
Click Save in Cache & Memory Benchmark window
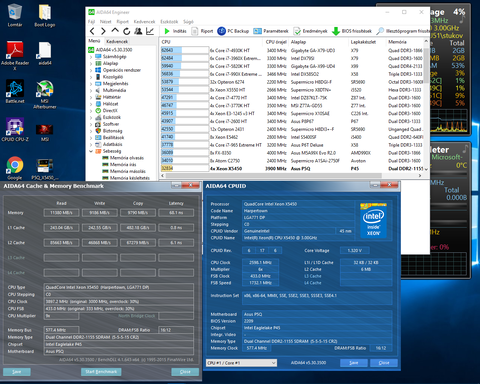click(17, 372)
